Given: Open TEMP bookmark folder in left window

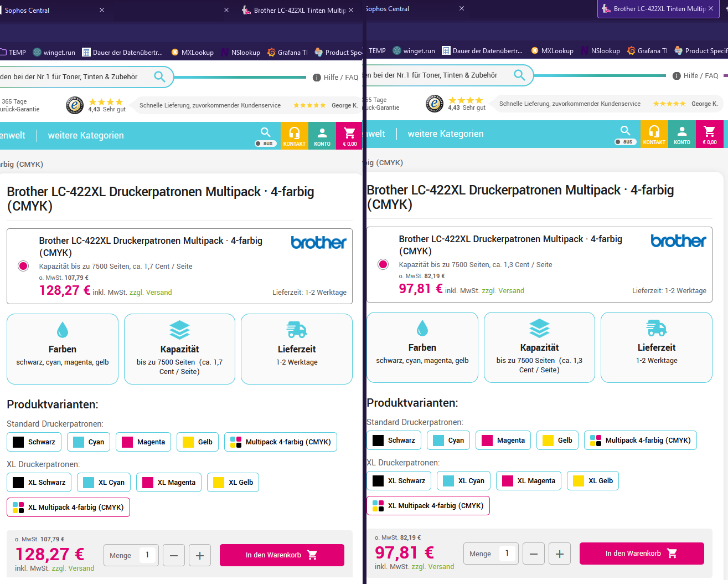Looking at the screenshot, I should [13, 53].
